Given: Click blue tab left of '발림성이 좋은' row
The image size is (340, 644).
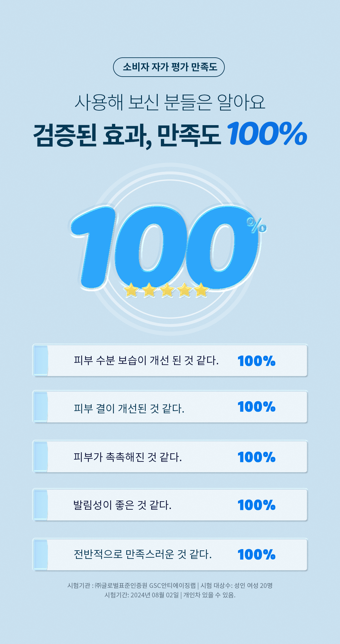Looking at the screenshot, I should coord(41,505).
